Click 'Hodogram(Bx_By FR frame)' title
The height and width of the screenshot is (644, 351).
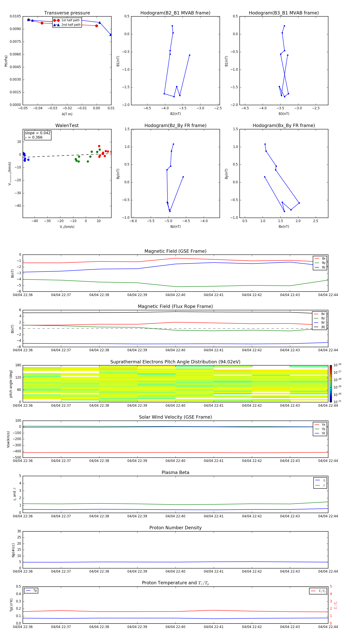pos(284,125)
